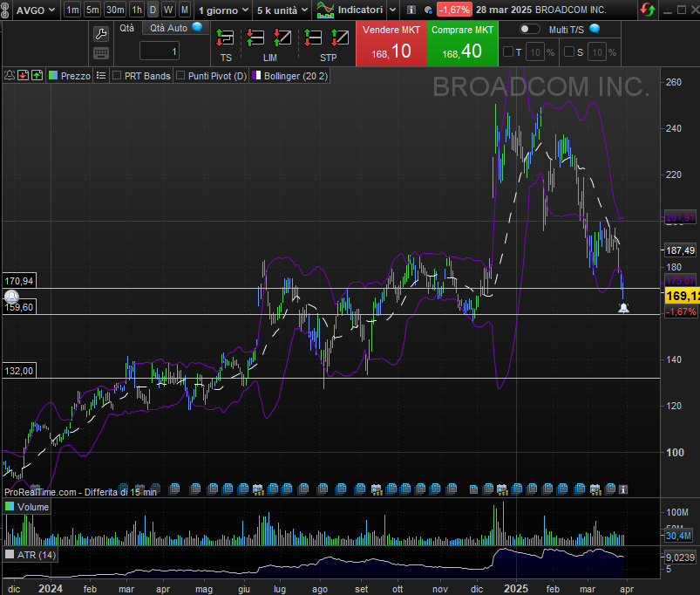This screenshot has width=700, height=595.
Task: Select the 30m timeframe tab
Action: click(x=115, y=10)
